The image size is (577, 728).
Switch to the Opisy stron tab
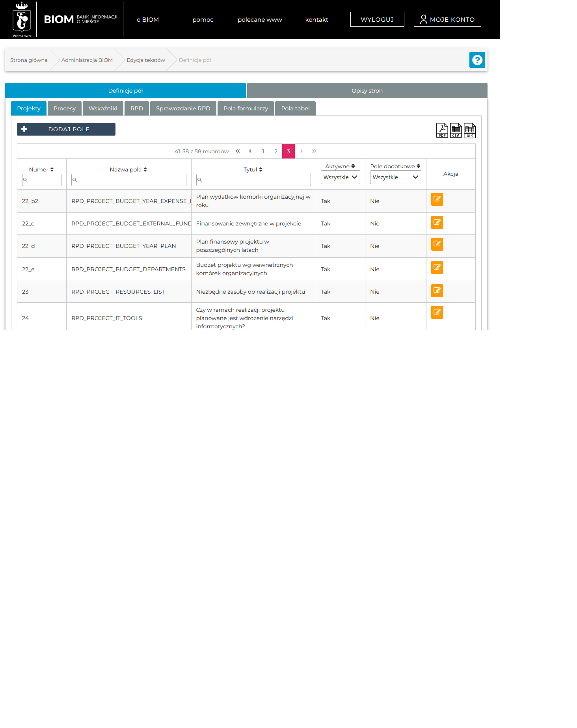(x=367, y=91)
